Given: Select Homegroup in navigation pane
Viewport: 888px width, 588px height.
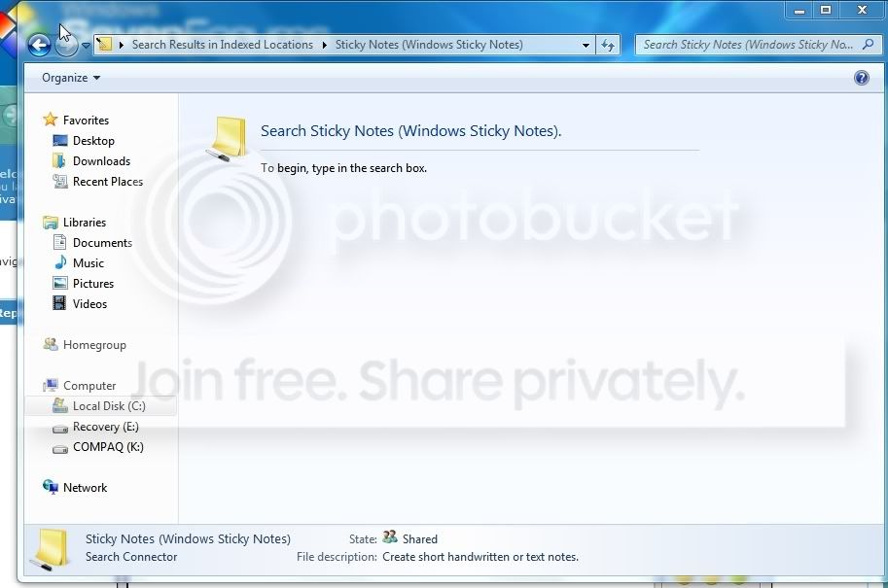Looking at the screenshot, I should pyautogui.click(x=94, y=345).
